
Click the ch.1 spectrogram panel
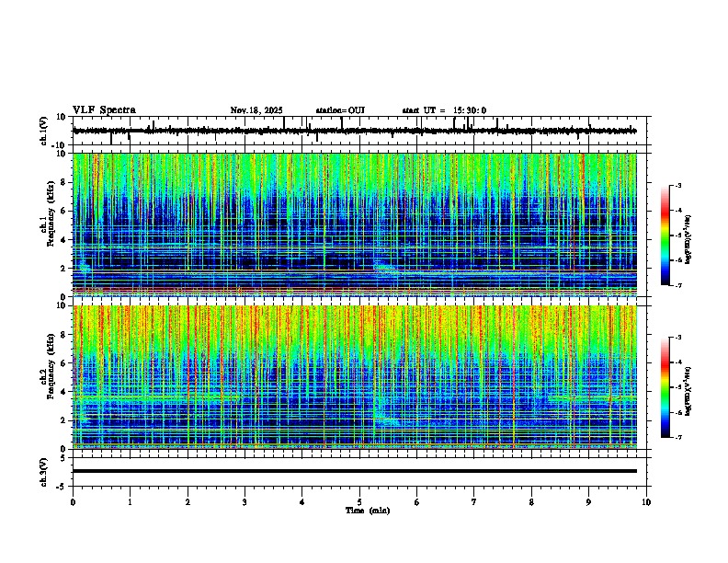[354, 224]
